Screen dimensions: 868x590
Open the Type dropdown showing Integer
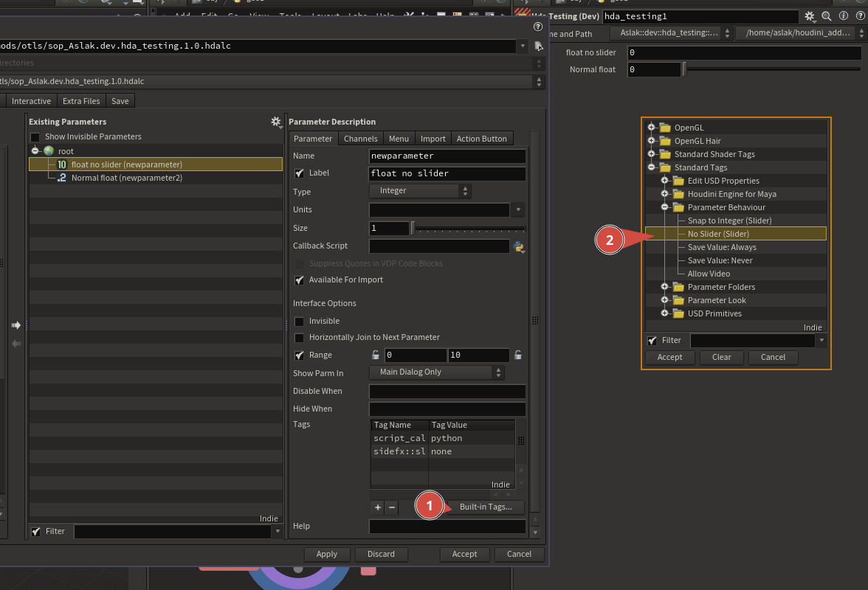coord(420,190)
